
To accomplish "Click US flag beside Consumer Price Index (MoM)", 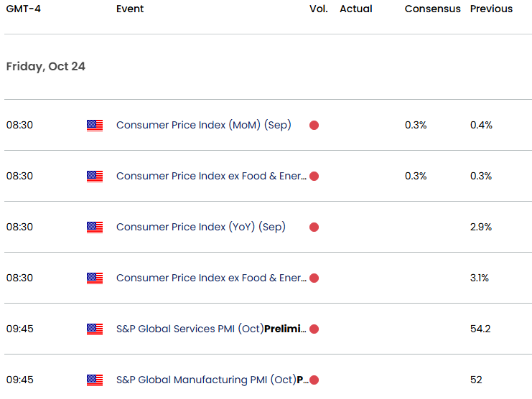I will (x=95, y=126).
